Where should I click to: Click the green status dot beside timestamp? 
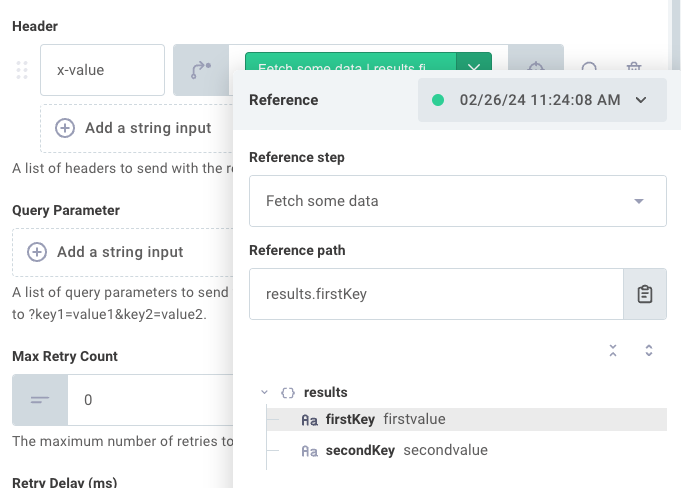[438, 100]
